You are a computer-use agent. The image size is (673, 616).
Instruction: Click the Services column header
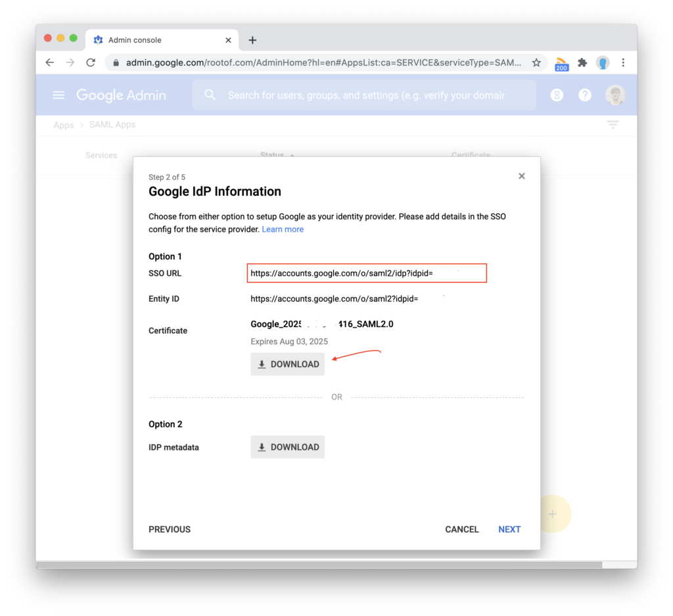101,155
